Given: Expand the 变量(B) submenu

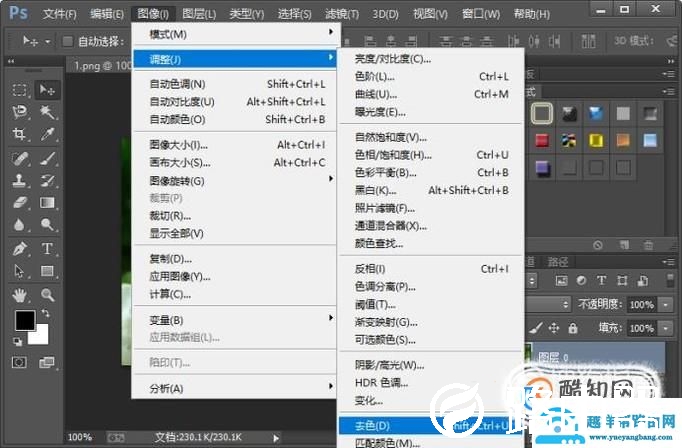Looking at the screenshot, I should coord(331,318).
